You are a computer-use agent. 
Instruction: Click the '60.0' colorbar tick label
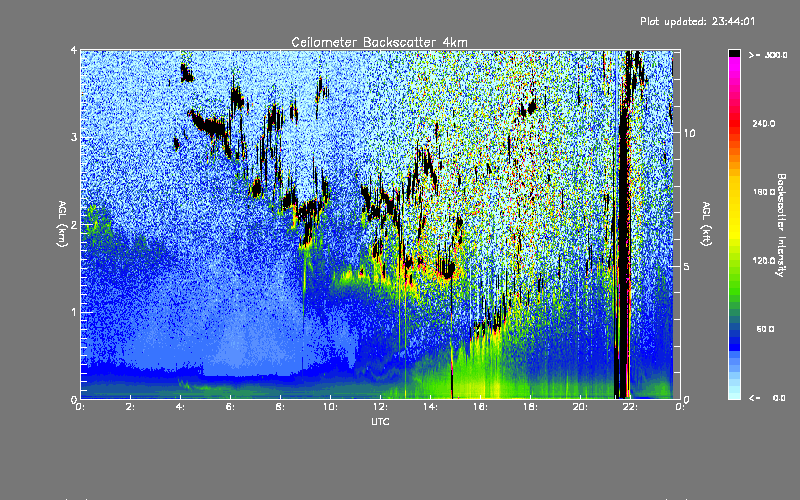tap(765, 329)
